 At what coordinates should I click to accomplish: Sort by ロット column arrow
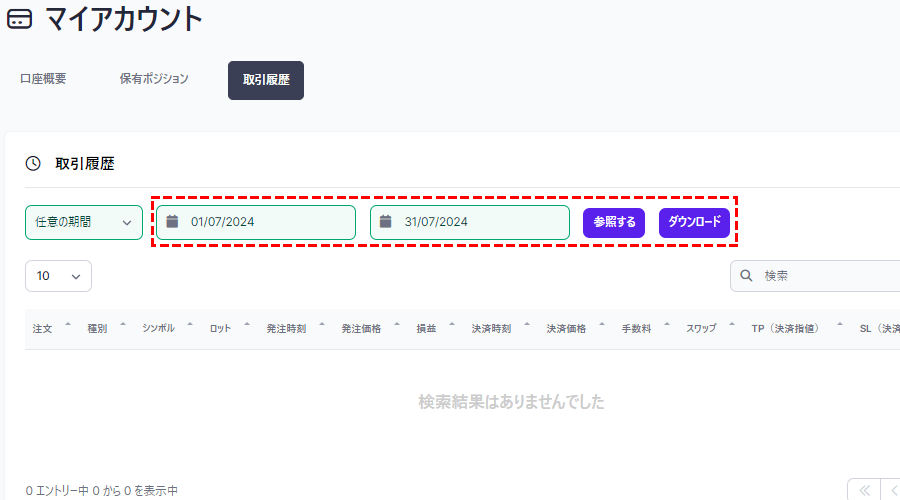(247, 325)
